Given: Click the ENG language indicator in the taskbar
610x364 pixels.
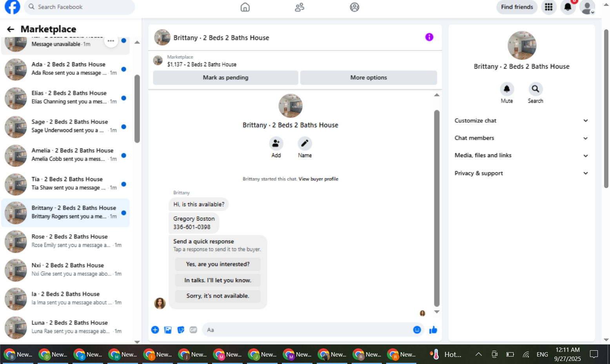Looking at the screenshot, I should pyautogui.click(x=542, y=354).
